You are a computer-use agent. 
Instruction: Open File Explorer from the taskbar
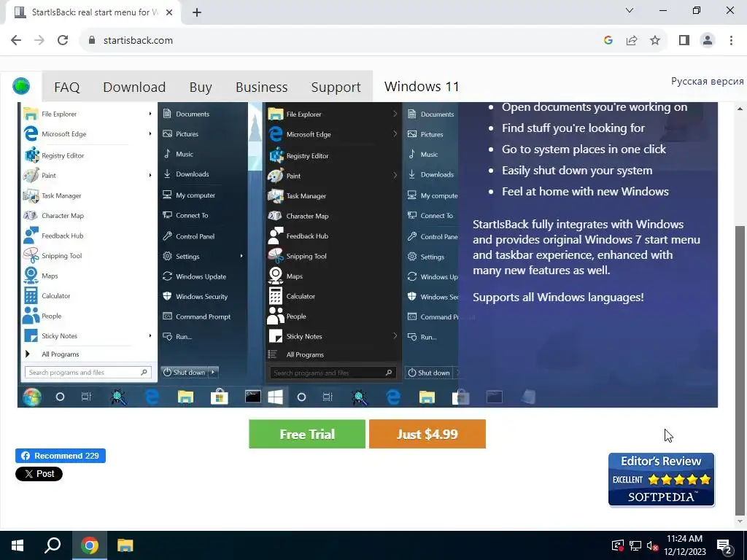125,545
